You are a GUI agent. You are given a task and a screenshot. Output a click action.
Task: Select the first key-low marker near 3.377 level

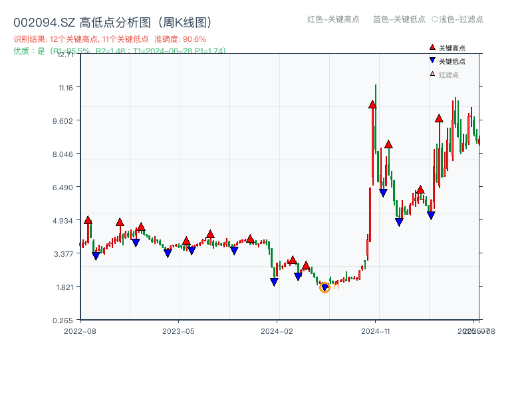[96, 256]
